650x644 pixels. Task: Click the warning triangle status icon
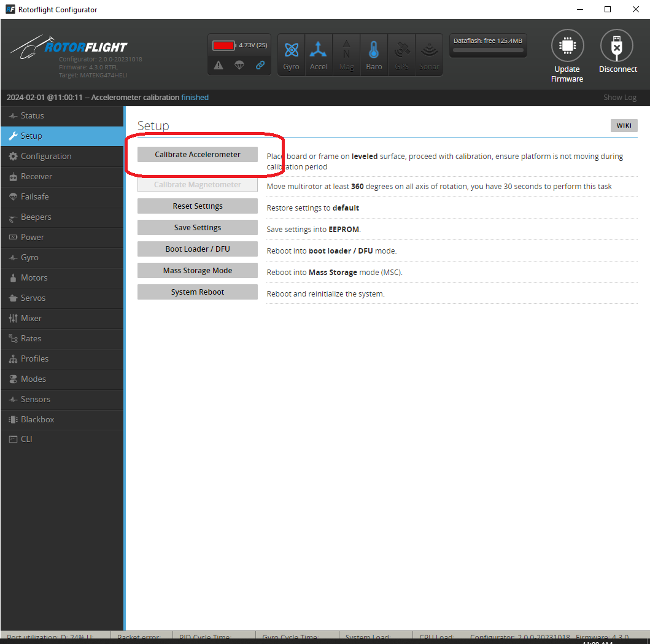(219, 65)
